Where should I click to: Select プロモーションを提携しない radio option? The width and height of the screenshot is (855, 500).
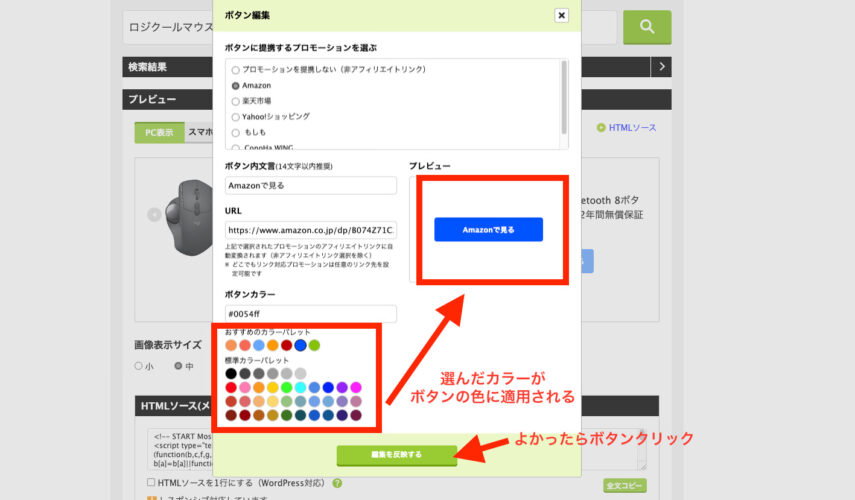point(236,70)
